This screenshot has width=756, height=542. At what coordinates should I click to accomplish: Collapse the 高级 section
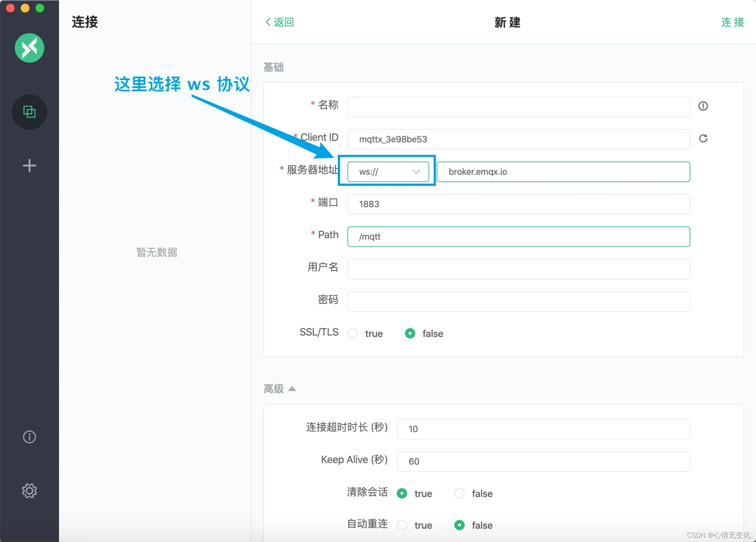[292, 388]
